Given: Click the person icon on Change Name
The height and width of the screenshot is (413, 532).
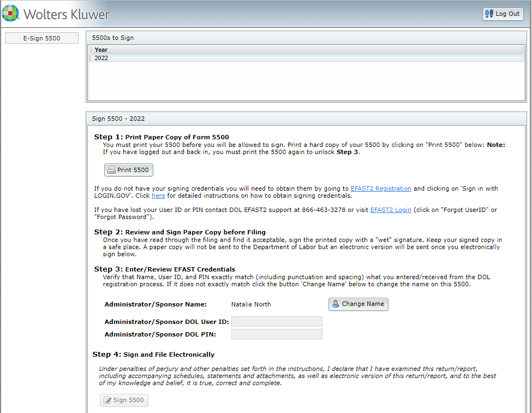Looking at the screenshot, I should (x=335, y=304).
